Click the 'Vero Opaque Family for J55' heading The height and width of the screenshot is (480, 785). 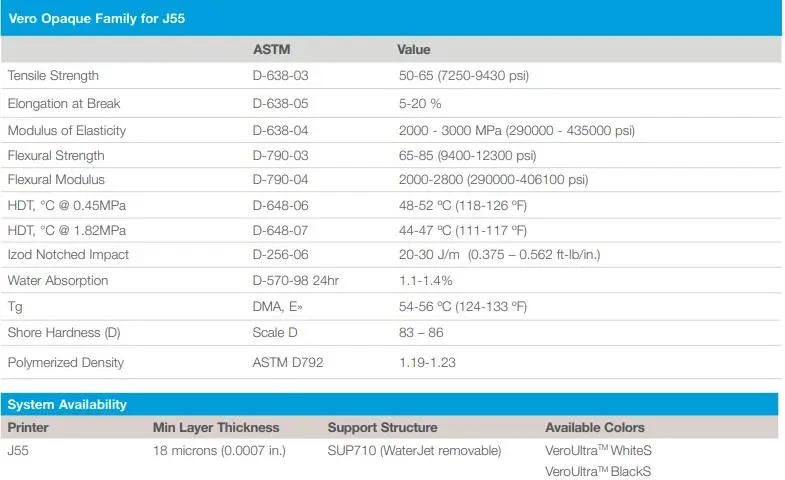pyautogui.click(x=97, y=19)
